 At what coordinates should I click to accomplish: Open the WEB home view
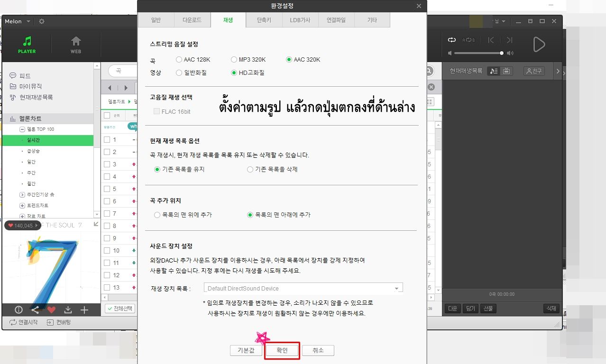[76, 45]
